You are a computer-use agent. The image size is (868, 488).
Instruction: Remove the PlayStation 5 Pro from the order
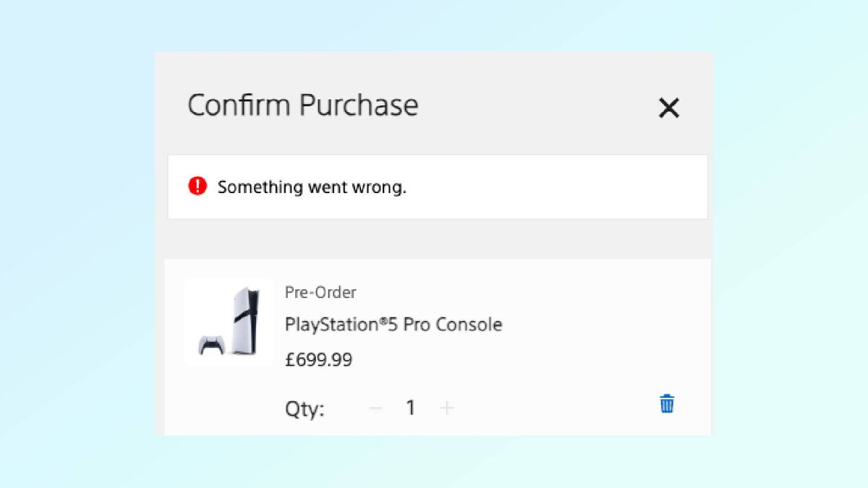667,404
